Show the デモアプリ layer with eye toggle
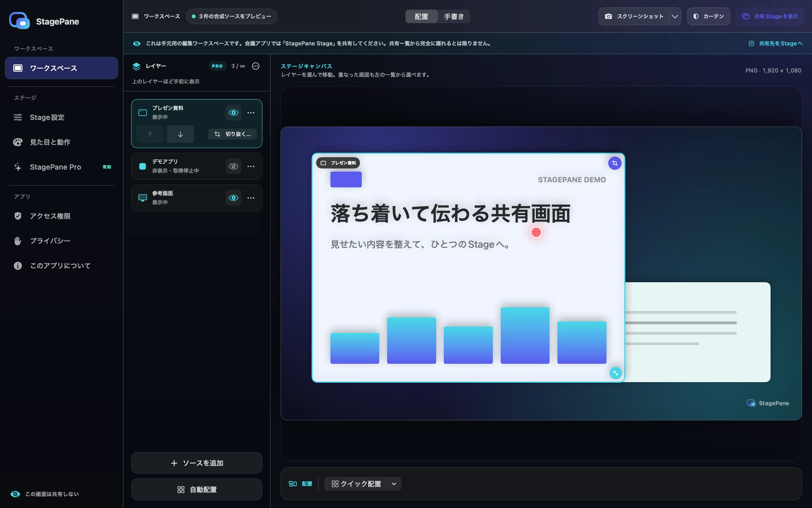This screenshot has width=812, height=508. pyautogui.click(x=233, y=166)
